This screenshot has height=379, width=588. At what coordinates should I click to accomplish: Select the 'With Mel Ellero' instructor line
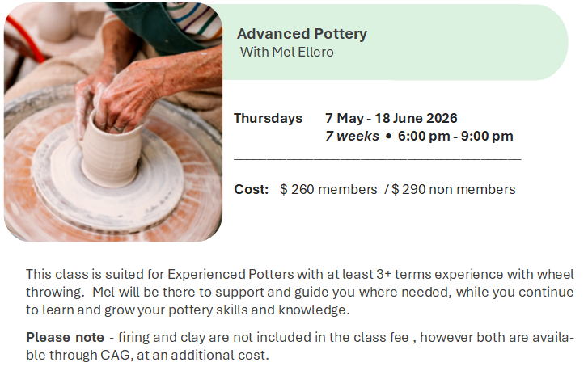[286, 52]
